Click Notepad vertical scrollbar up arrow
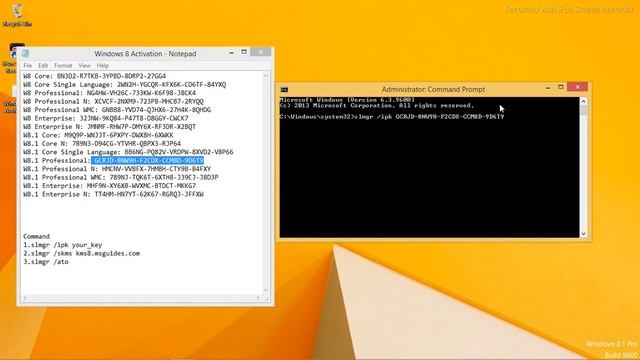 (x=266, y=76)
